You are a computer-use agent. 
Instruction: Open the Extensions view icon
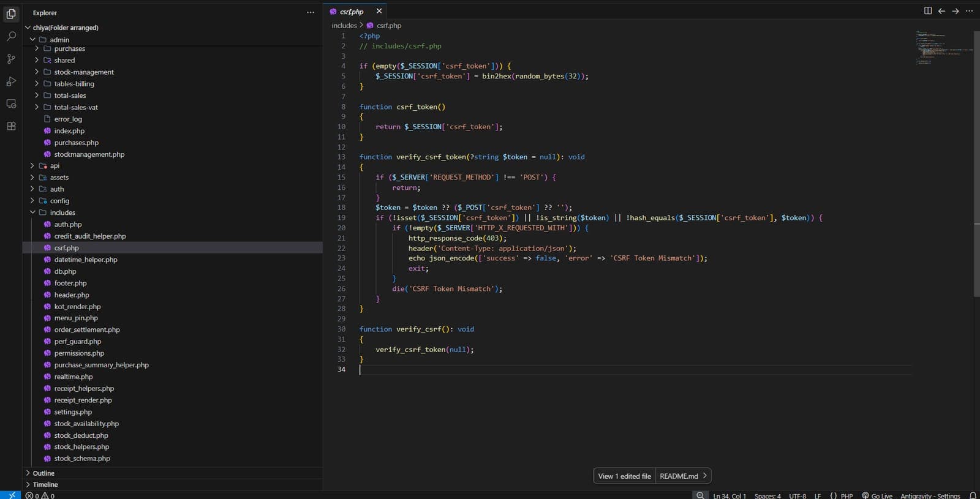point(11,126)
